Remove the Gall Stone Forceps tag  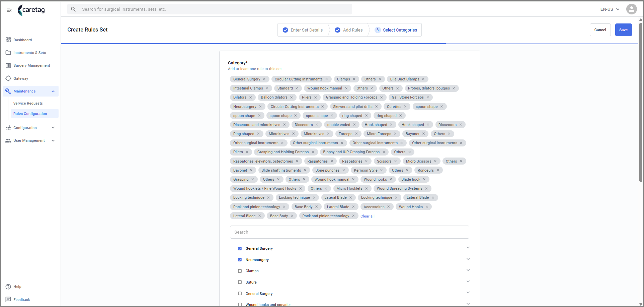[x=428, y=97]
